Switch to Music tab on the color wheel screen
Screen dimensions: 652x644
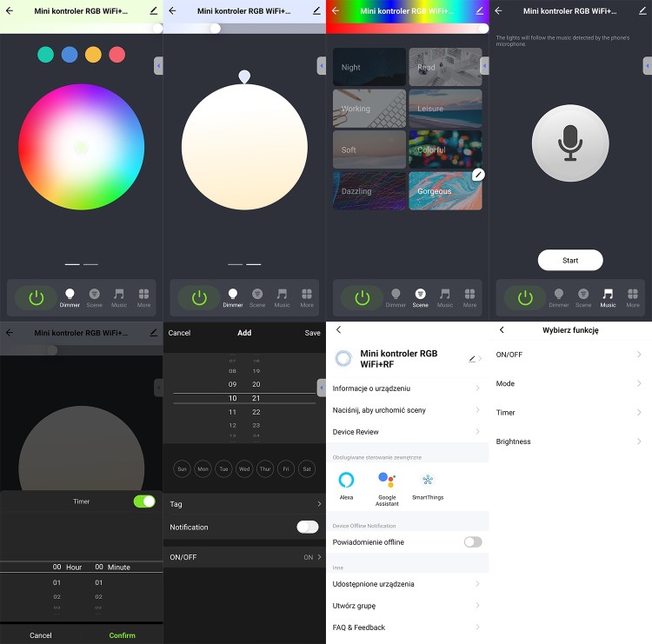pyautogui.click(x=119, y=298)
